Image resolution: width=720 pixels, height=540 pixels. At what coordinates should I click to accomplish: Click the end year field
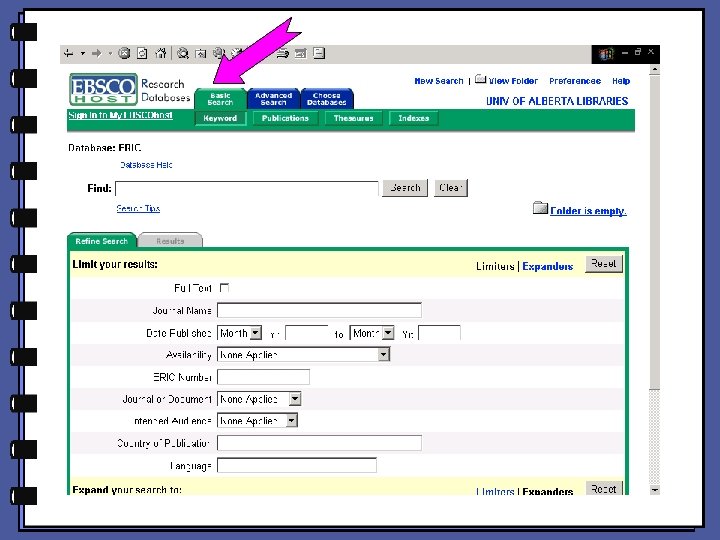tap(439, 333)
